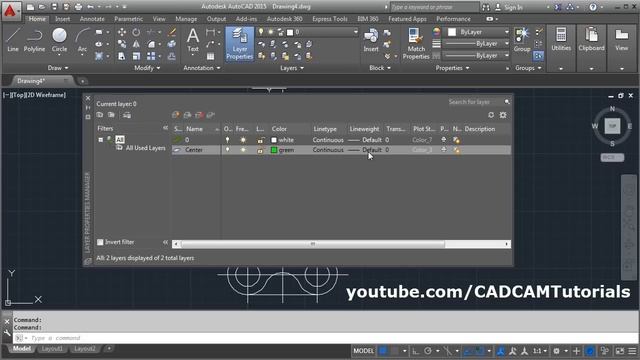Open layer manager Settings gear
This screenshot has height=360, width=640.
tap(503, 115)
